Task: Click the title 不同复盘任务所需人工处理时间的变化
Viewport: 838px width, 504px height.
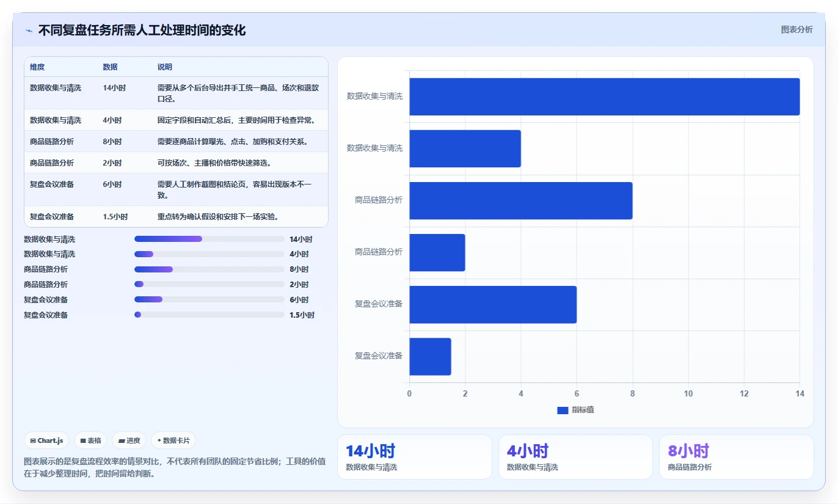Action: click(x=142, y=31)
